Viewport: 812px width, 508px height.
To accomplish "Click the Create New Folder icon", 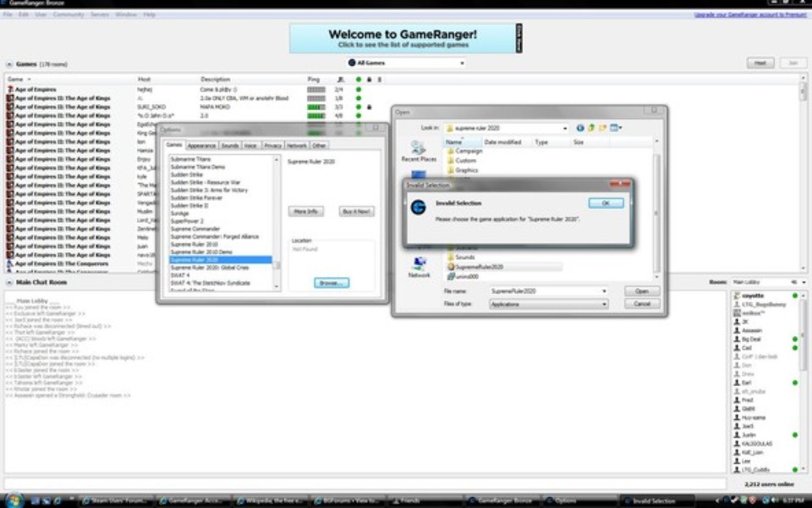I will click(x=603, y=127).
